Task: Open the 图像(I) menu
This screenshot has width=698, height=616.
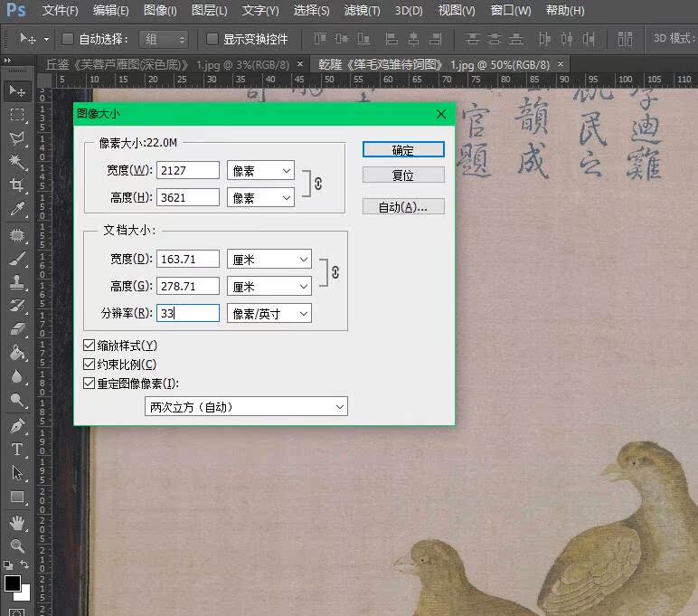Action: (x=160, y=10)
